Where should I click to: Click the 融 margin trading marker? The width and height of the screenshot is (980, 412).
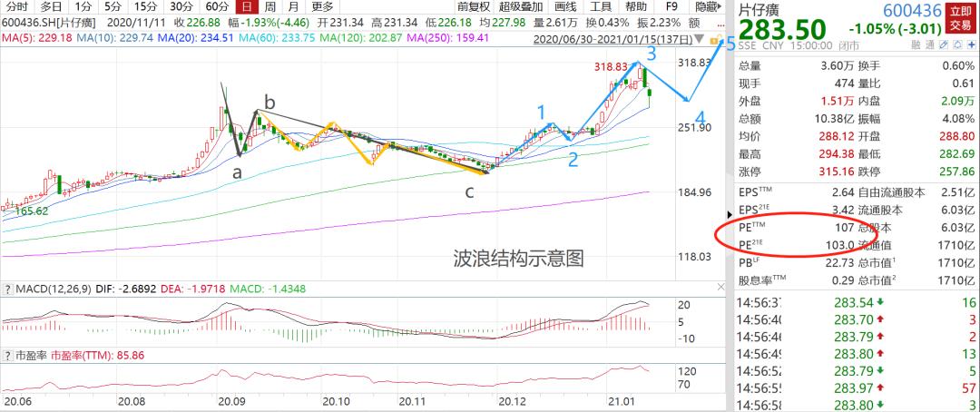(916, 45)
